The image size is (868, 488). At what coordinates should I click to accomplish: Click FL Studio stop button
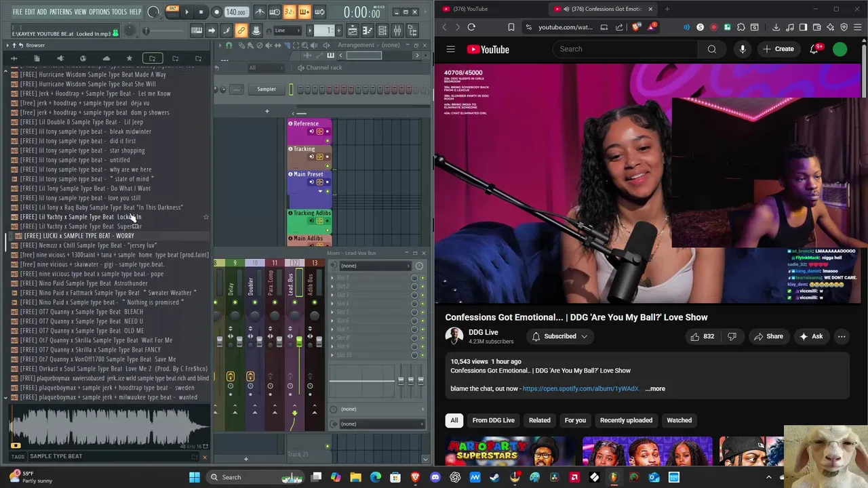tap(201, 12)
